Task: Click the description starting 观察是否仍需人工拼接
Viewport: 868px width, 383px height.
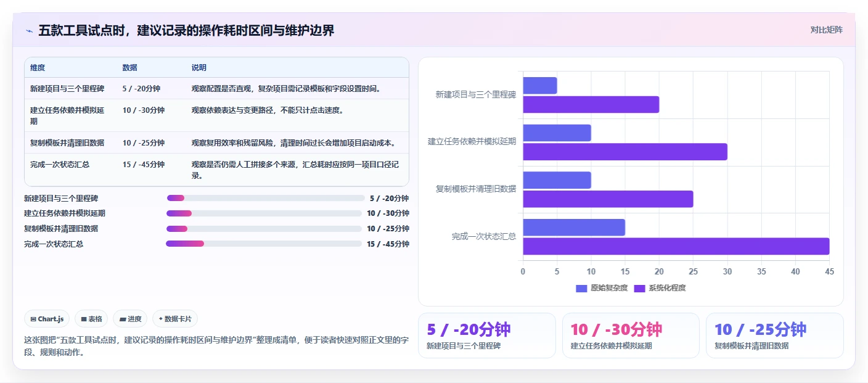Action: click(295, 170)
